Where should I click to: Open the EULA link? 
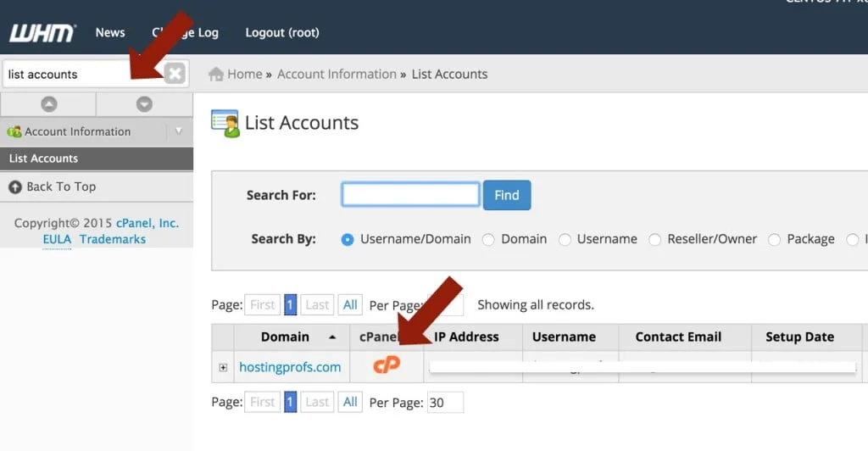pos(57,239)
